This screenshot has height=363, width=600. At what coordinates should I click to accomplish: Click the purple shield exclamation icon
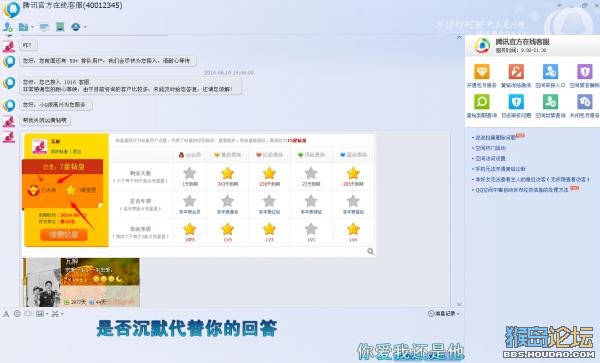[585, 72]
